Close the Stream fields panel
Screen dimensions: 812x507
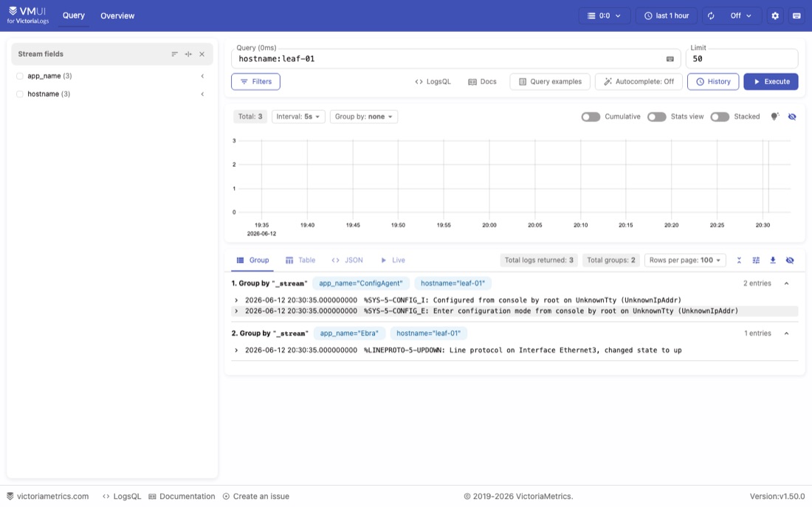click(202, 54)
